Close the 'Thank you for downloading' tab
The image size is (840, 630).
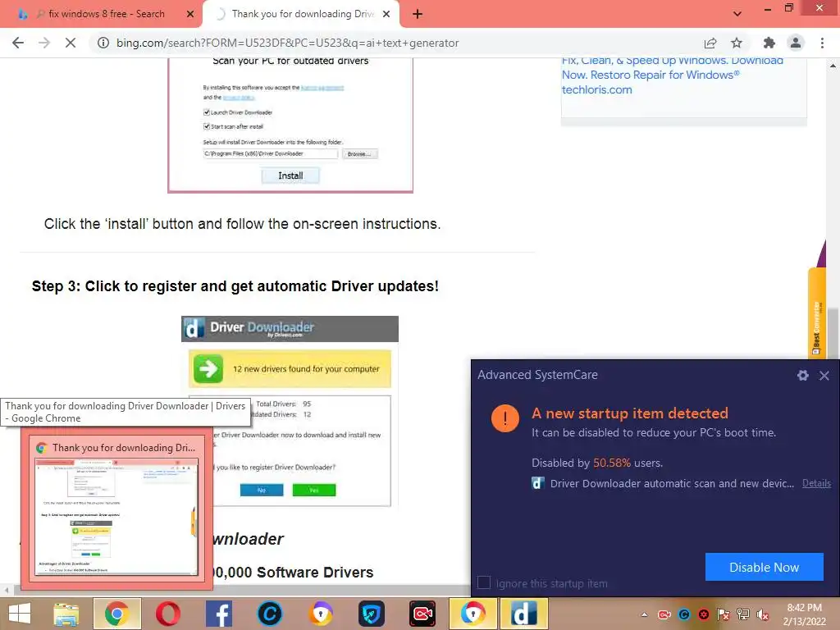[386, 14]
